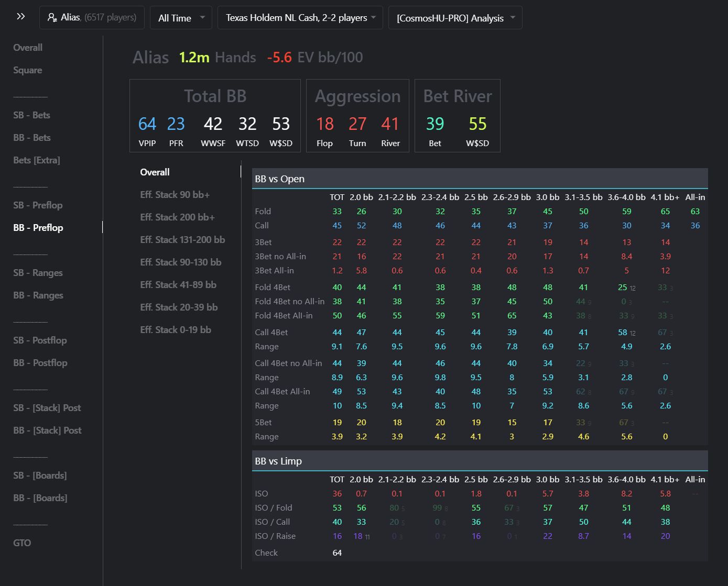Open BB - [Stack] Post section

pyautogui.click(x=47, y=430)
